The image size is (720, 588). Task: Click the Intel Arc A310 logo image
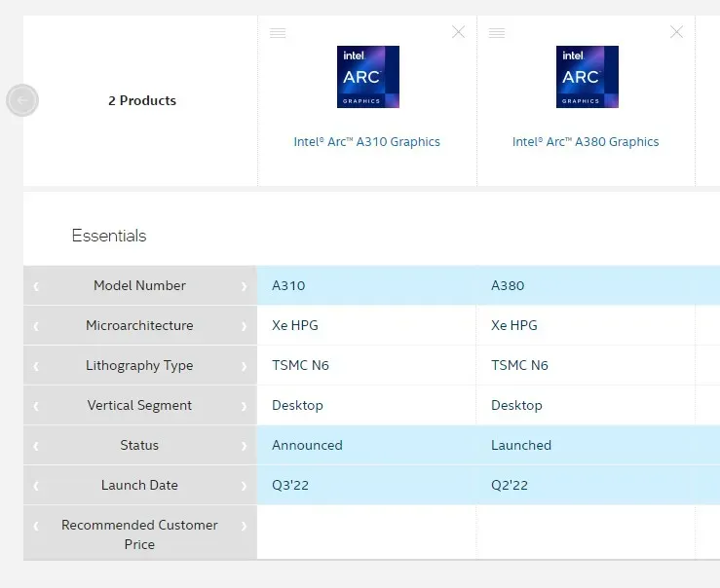pos(367,77)
